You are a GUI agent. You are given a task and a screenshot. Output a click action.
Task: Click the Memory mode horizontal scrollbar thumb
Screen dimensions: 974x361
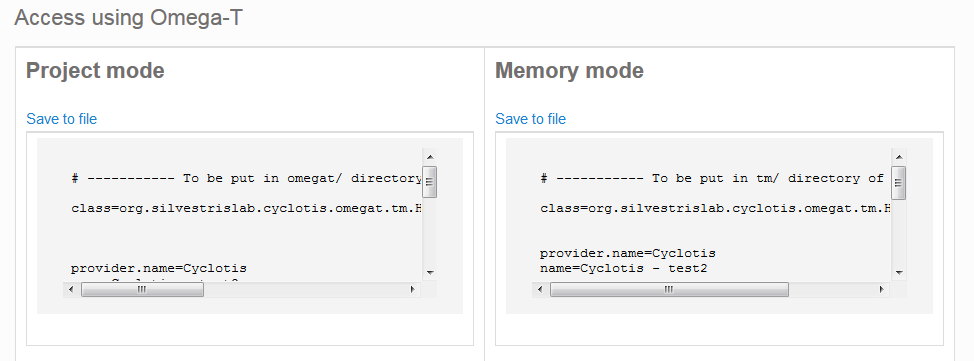click(669, 290)
